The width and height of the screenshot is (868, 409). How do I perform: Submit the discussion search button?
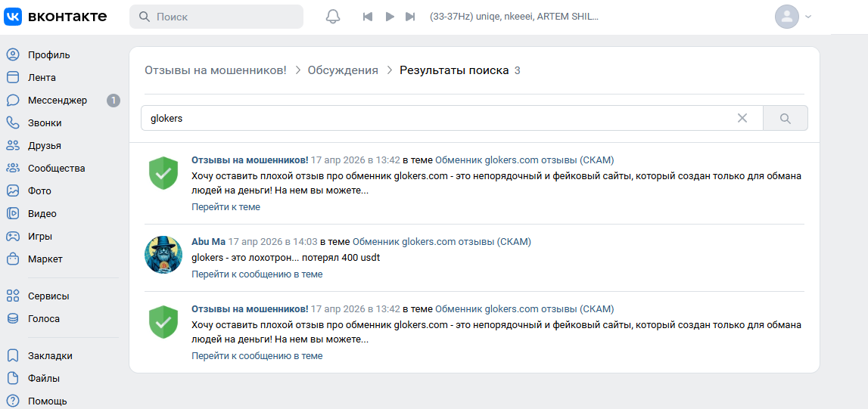point(785,118)
